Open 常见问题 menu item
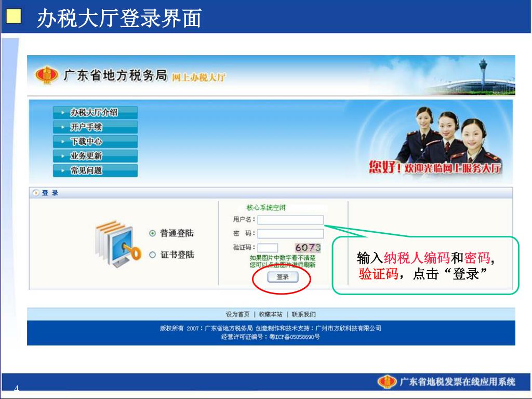This screenshot has width=532, height=399. [96, 170]
